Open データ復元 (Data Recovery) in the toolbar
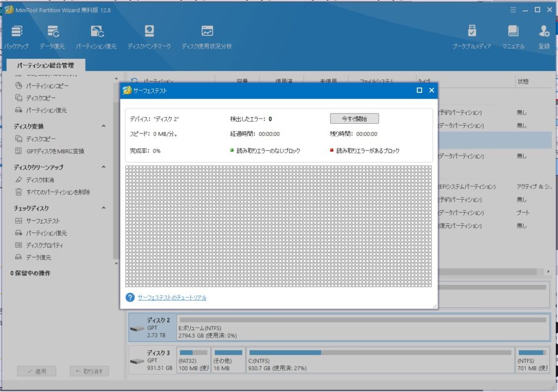Screen dimensions: 558x392 point(52,33)
